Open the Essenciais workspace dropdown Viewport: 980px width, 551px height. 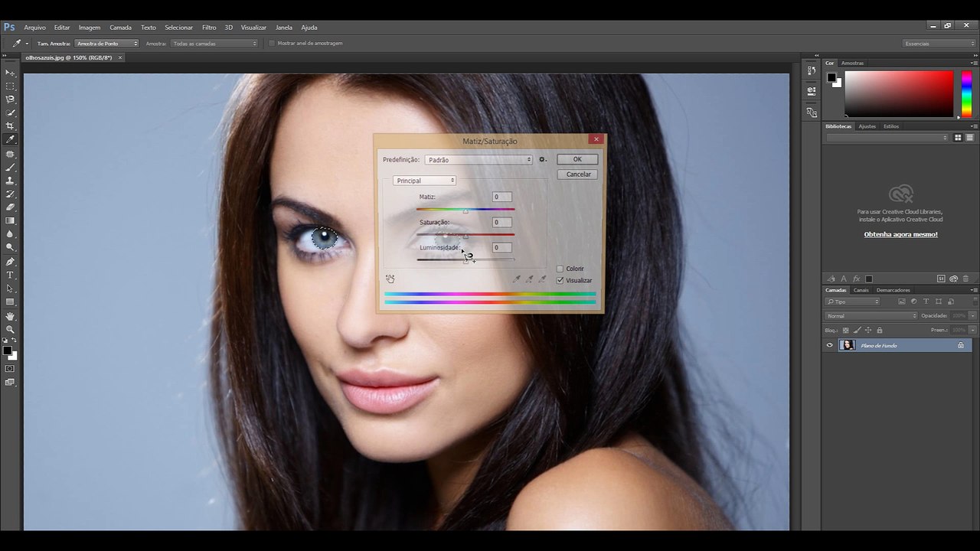coord(939,43)
